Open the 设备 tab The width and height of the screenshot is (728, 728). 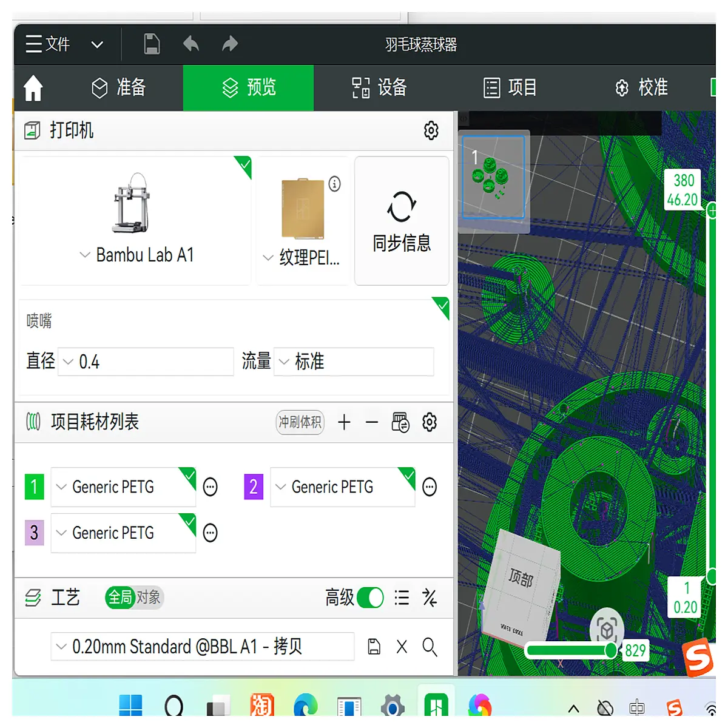click(379, 88)
